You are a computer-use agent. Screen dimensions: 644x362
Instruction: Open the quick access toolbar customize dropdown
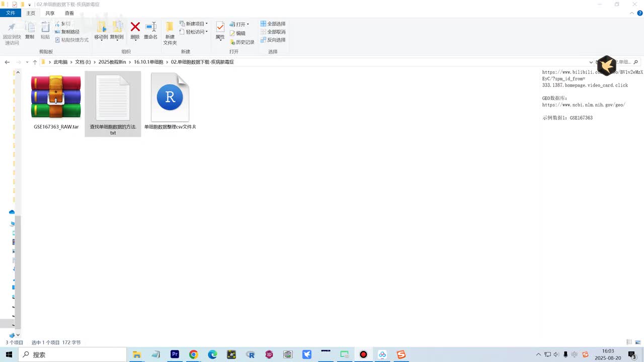[30, 5]
